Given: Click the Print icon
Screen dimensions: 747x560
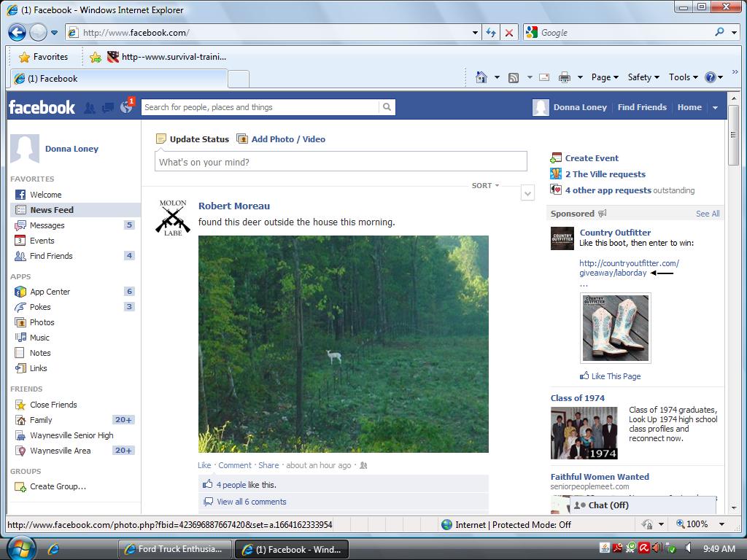Looking at the screenshot, I should tap(565, 77).
